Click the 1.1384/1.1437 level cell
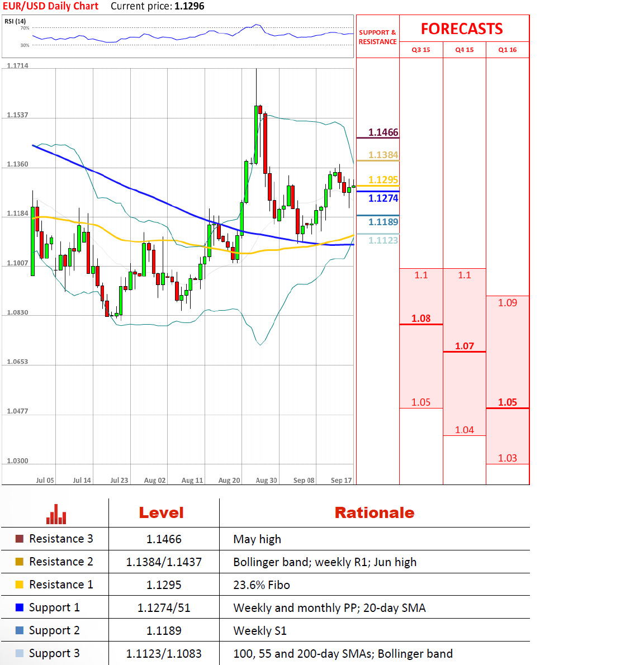Viewport: 644px width, 665px height. (164, 562)
